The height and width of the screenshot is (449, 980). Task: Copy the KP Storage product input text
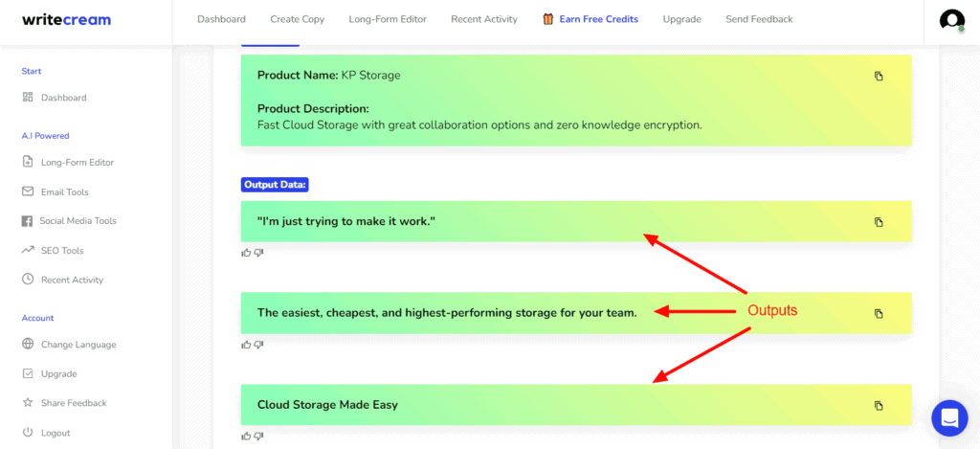pos(879,77)
